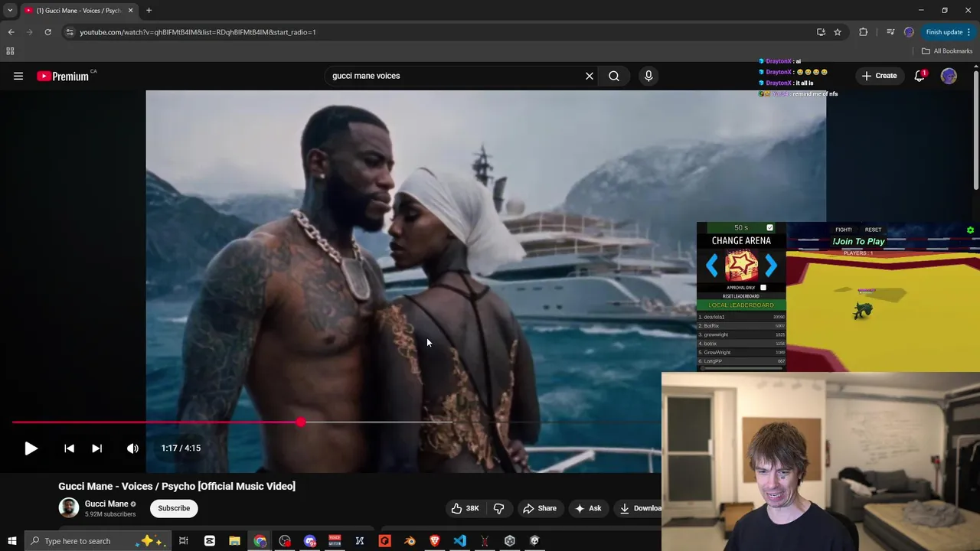
Task: Click the red progress bar scrubber
Action: [300, 422]
